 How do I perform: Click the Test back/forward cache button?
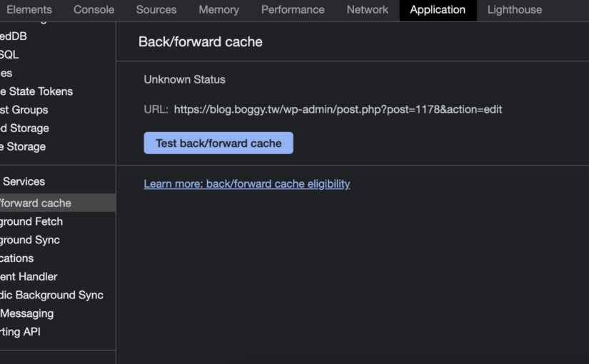[218, 143]
